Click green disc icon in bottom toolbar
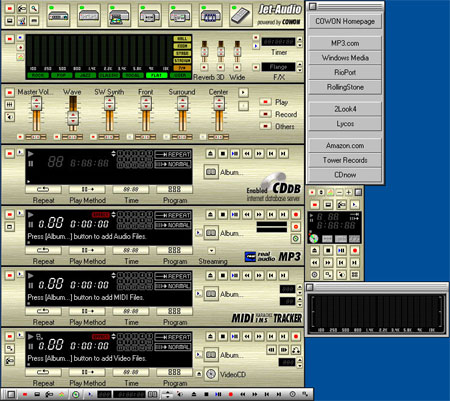 coord(76,394)
